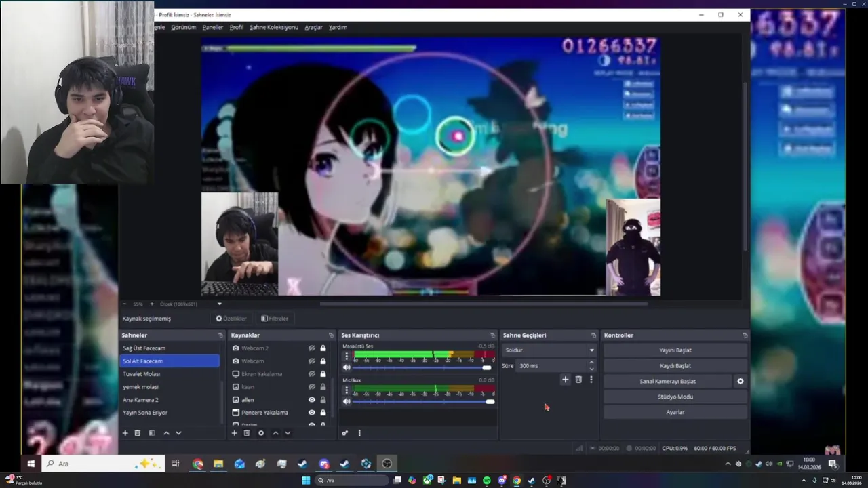The width and height of the screenshot is (868, 488).
Task: Open Filtreler for the selected source
Action: (275, 319)
